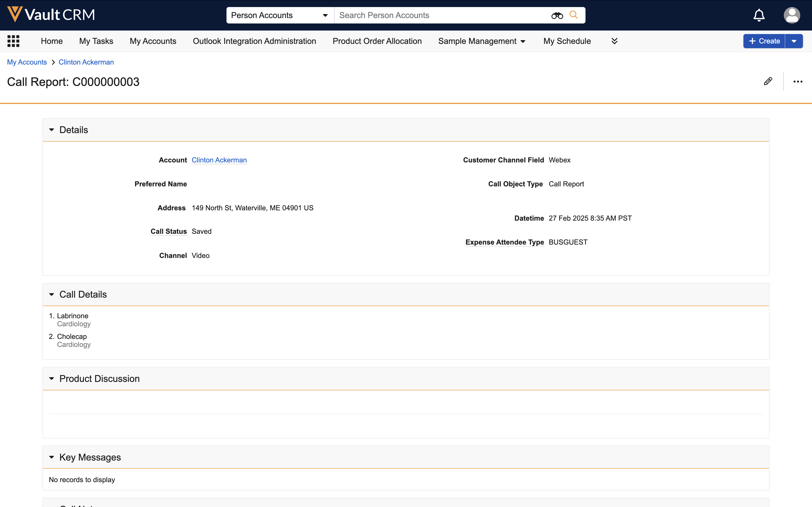The image size is (812, 507).
Task: Click the Vault CRM logo
Action: 51,15
